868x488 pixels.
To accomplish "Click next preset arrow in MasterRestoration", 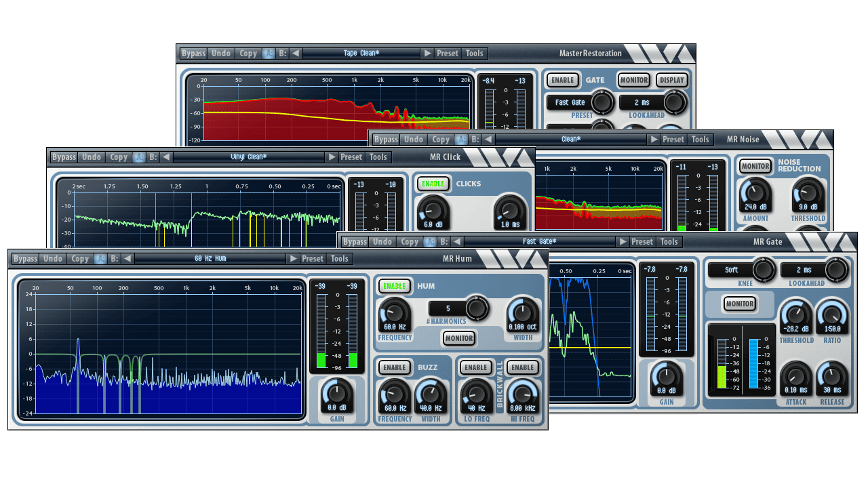I will click(427, 54).
